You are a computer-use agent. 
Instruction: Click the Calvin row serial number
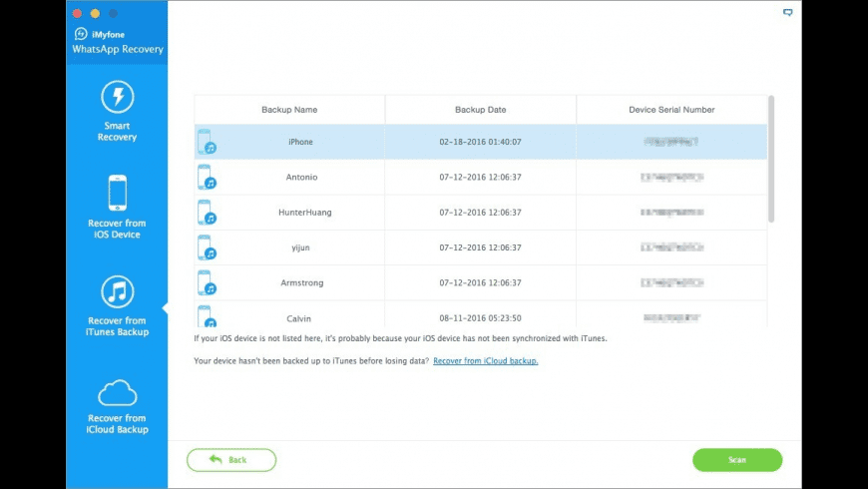[671, 318]
